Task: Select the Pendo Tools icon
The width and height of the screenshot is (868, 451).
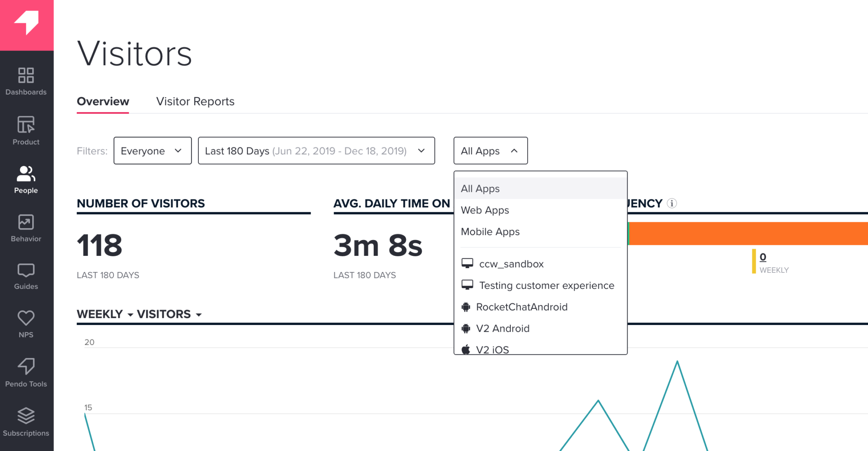Action: coord(26,373)
